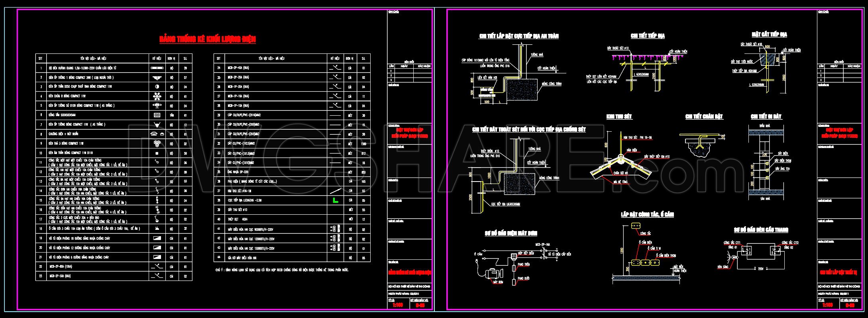Click the 'Ổ CẮM ĐIỆN THOẠI' label
Viewport: 868px width, 318px height.
pyautogui.click(x=667, y=256)
